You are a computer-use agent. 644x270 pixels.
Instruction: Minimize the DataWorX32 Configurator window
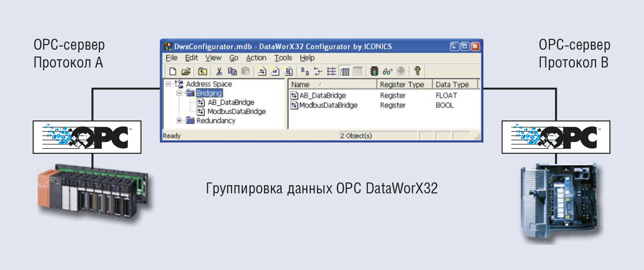tap(454, 47)
